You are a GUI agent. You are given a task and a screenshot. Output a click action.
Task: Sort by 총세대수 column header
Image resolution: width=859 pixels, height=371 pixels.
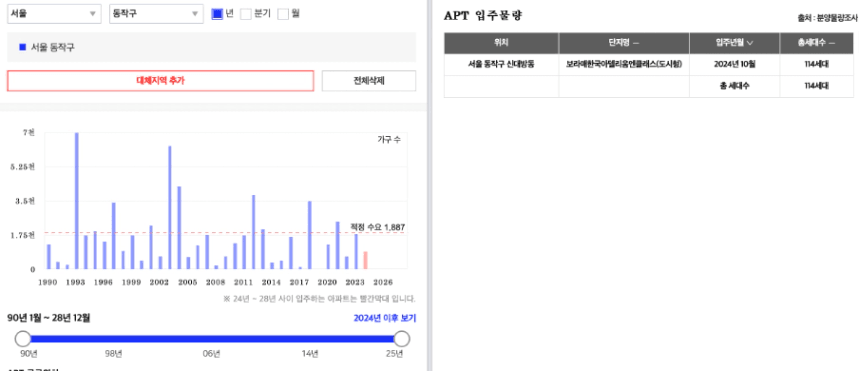816,43
